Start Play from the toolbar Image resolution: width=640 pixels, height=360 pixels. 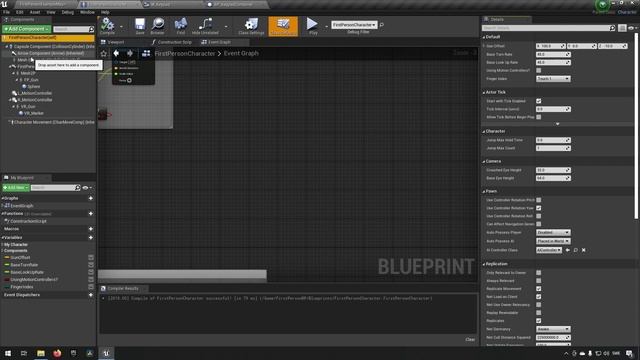[x=312, y=25]
